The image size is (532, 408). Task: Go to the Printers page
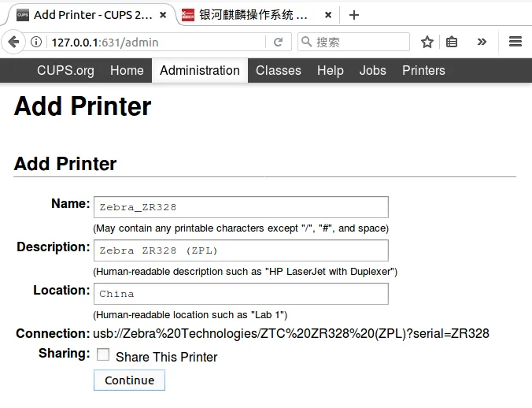click(x=423, y=70)
